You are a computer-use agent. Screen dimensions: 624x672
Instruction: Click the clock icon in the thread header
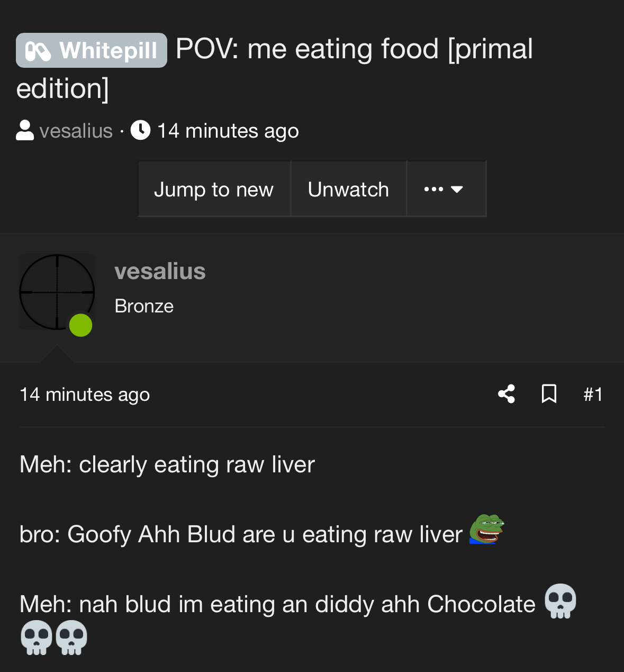(x=140, y=130)
